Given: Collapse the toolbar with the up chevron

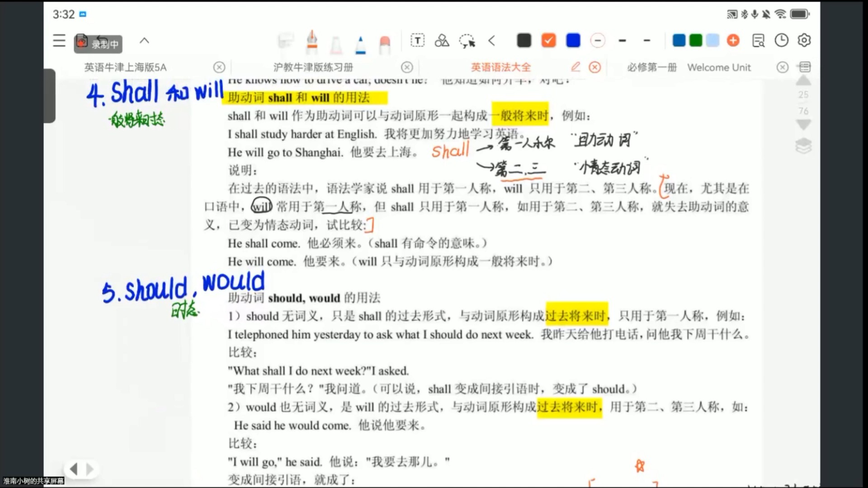Looking at the screenshot, I should [144, 40].
